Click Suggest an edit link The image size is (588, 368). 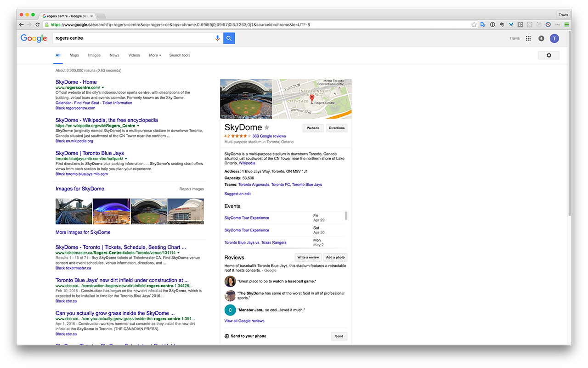[237, 194]
